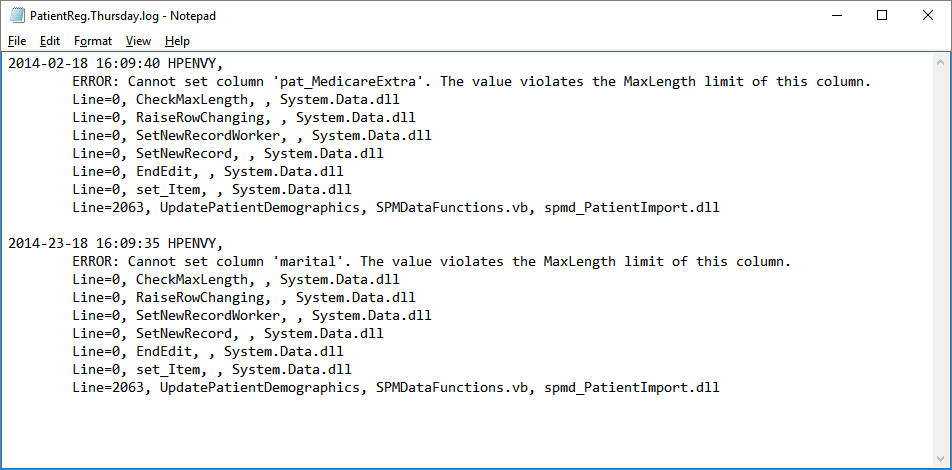Click the first CheckMaxLength stack trace line
Image resolution: width=952 pixels, height=470 pixels.
tap(236, 100)
